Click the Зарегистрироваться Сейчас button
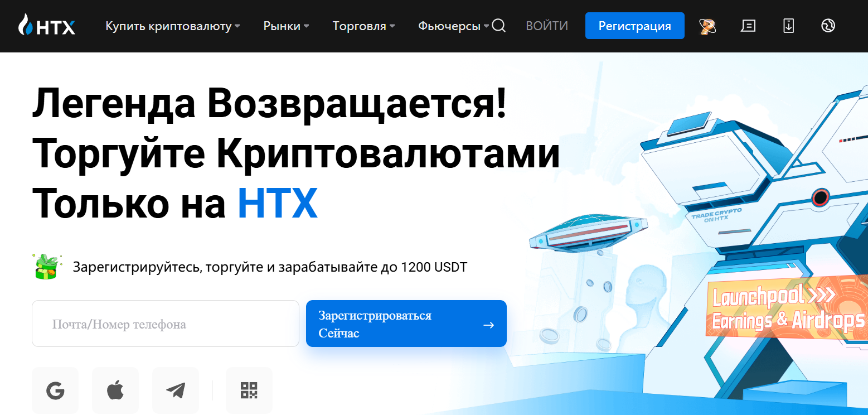 (x=406, y=324)
